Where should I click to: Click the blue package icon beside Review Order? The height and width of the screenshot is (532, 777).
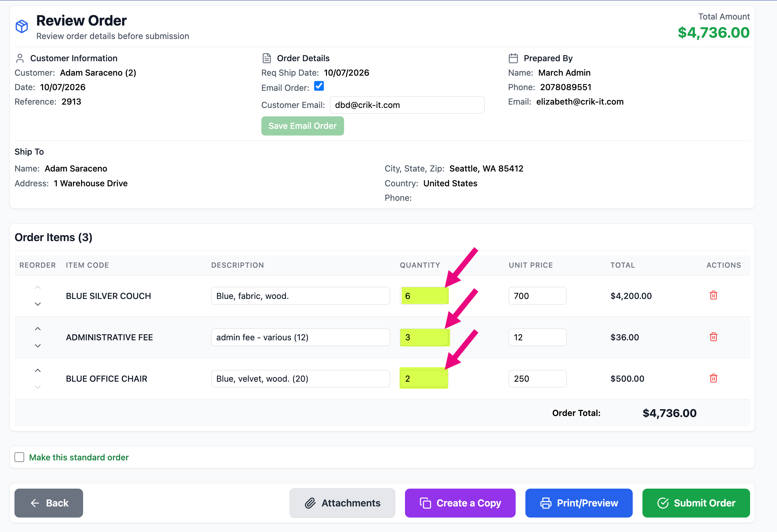[x=22, y=26]
